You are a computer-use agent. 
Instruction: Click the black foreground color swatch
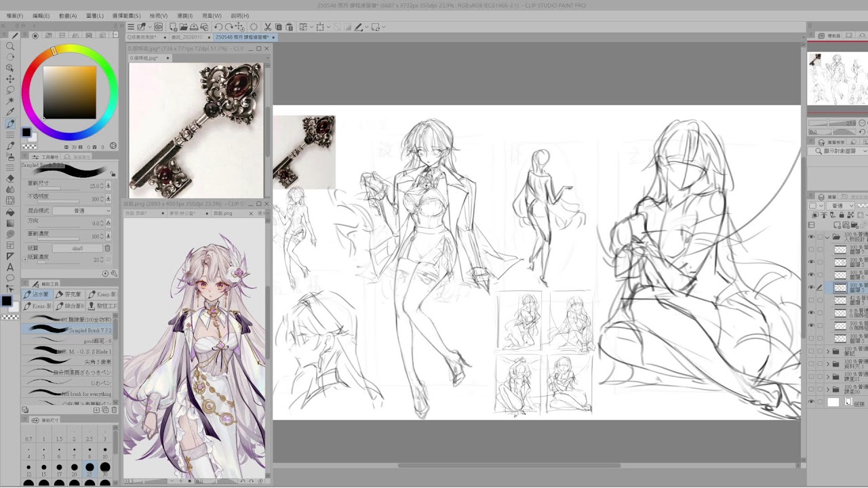click(x=26, y=132)
